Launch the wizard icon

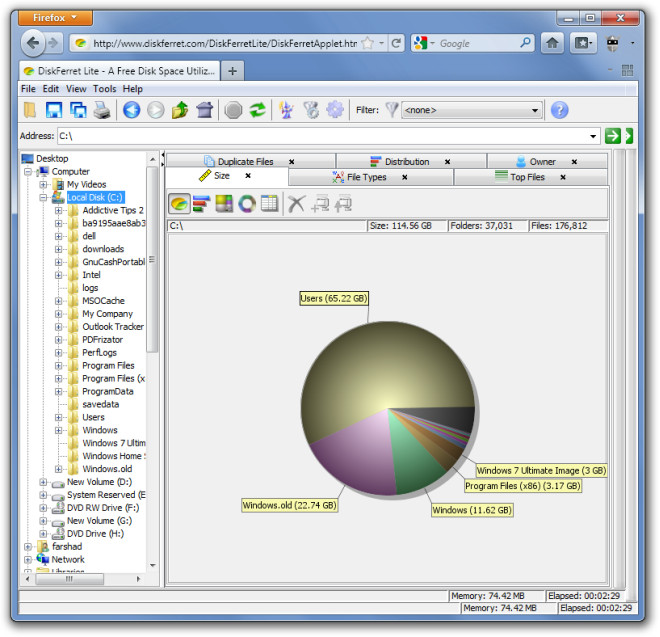coord(287,110)
